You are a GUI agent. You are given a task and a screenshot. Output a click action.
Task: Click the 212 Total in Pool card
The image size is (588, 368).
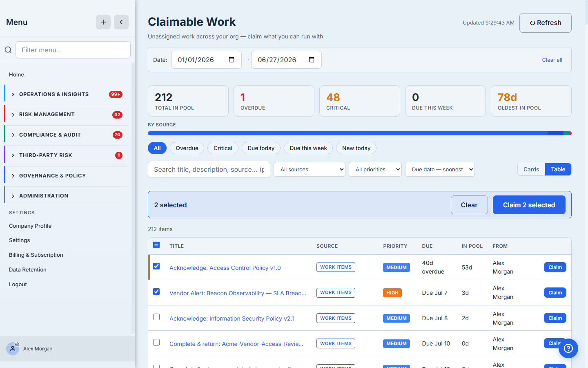[188, 101]
